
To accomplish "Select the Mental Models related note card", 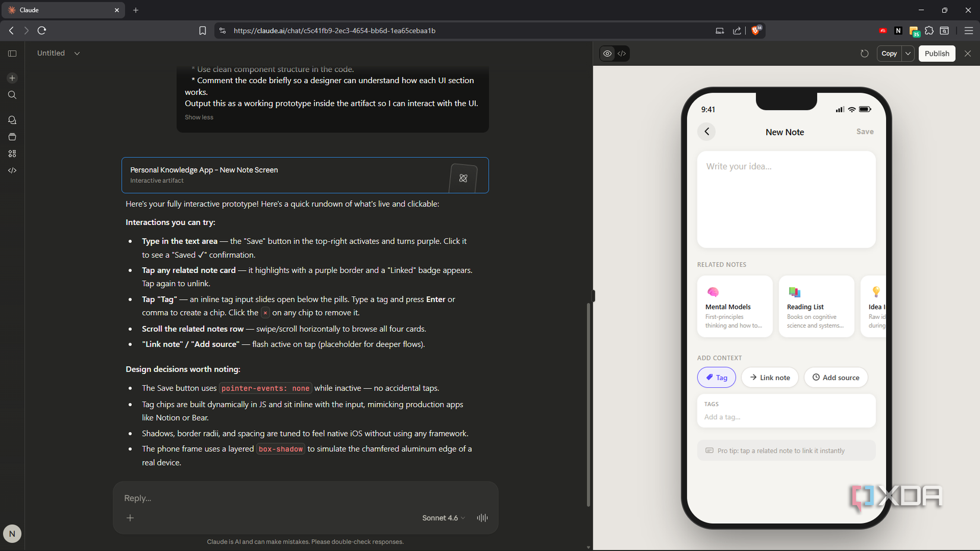I will click(x=735, y=306).
